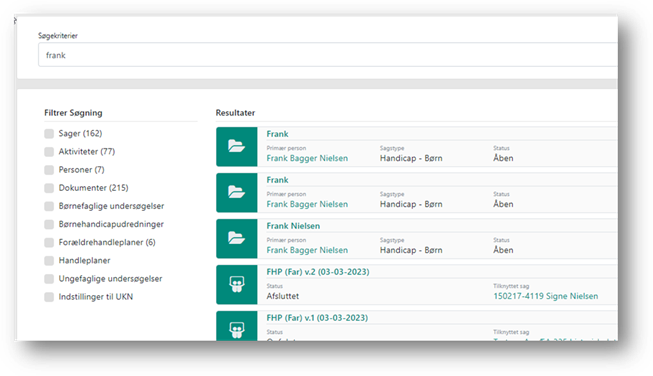Open folder icon of Frank Nielsen case
Viewport: 653px width, 376px height.
click(237, 239)
